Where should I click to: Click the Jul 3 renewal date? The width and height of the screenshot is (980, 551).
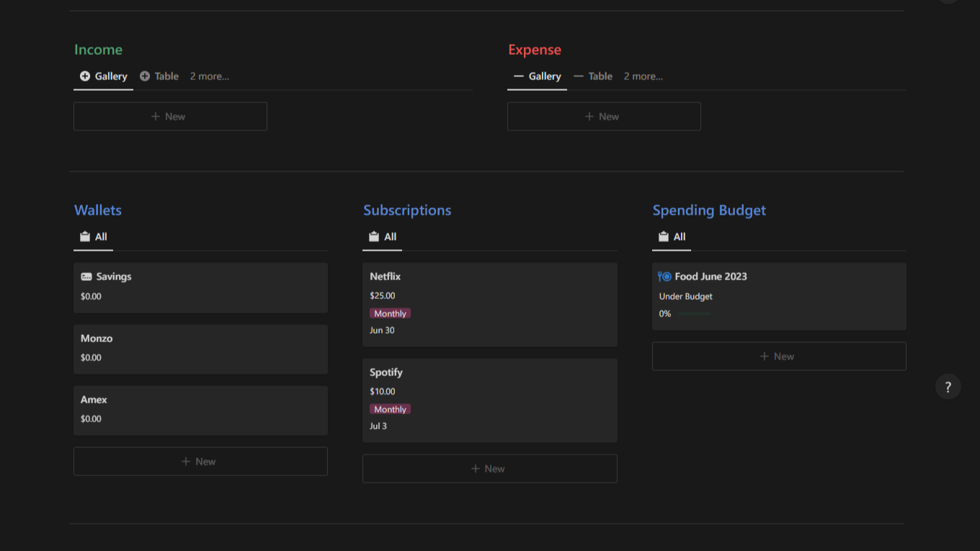point(378,426)
